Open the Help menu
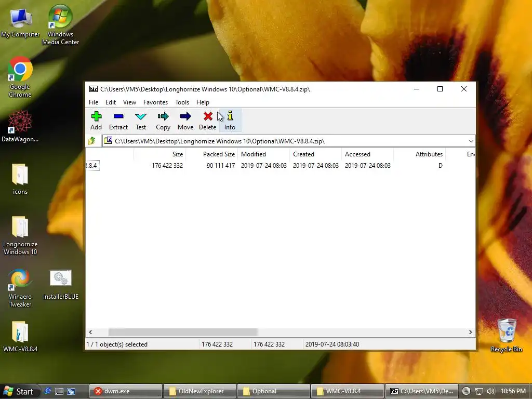 [x=203, y=102]
